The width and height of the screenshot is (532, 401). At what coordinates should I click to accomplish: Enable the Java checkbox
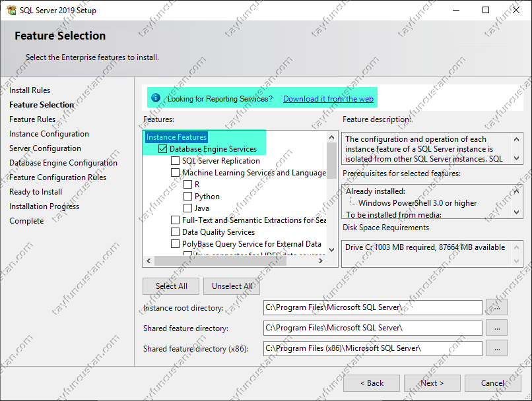coord(187,208)
